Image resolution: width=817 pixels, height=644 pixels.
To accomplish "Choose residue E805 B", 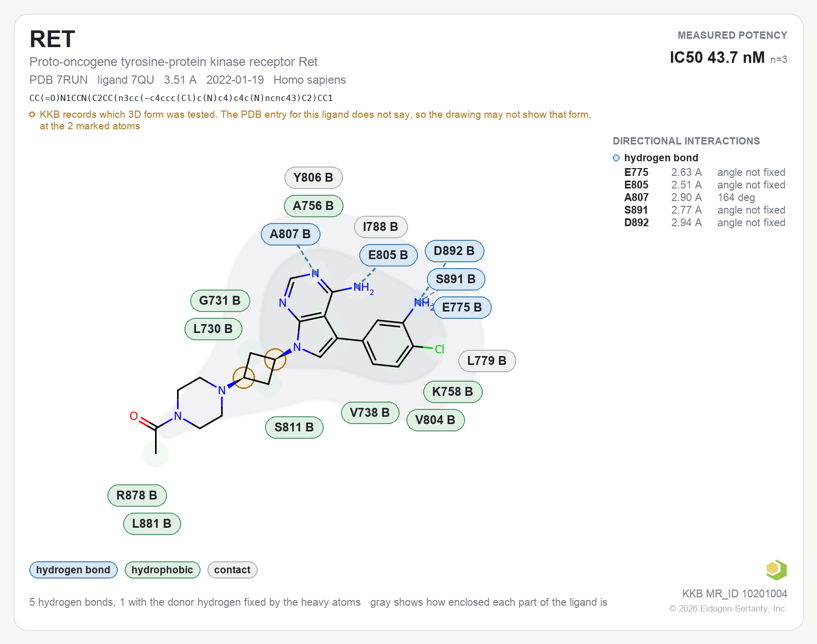I will [x=388, y=255].
